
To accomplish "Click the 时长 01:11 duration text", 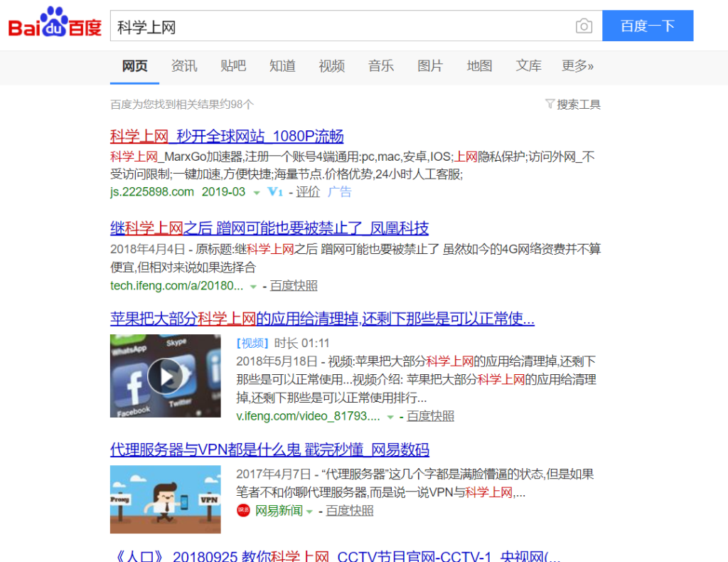I will tap(301, 343).
